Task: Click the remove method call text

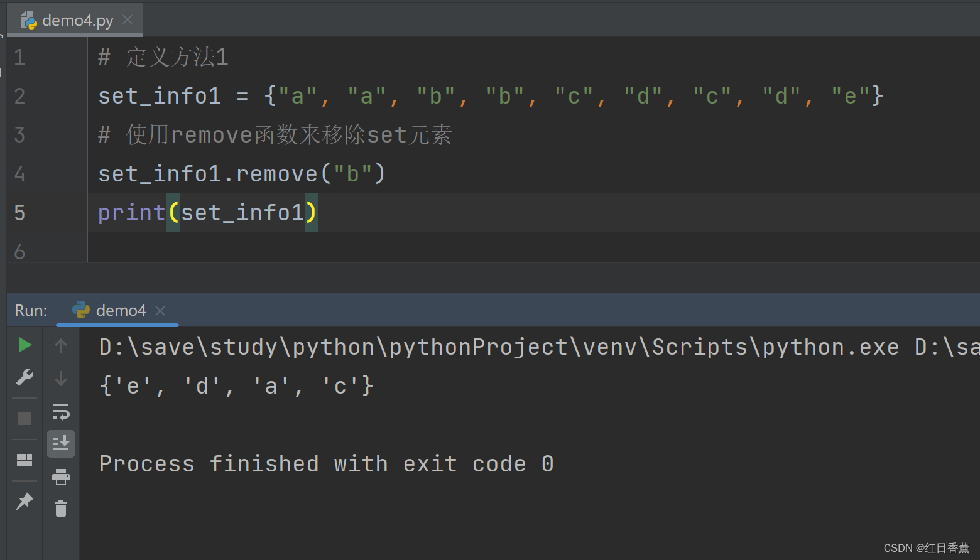Action: coord(277,174)
